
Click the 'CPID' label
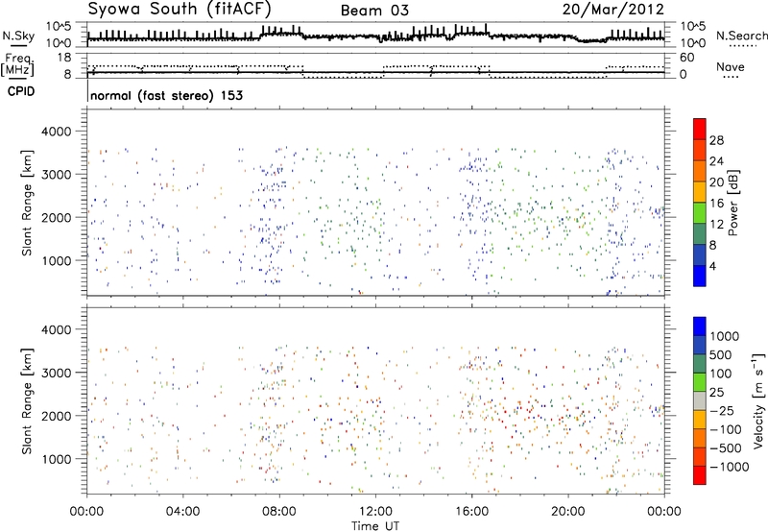point(21,91)
